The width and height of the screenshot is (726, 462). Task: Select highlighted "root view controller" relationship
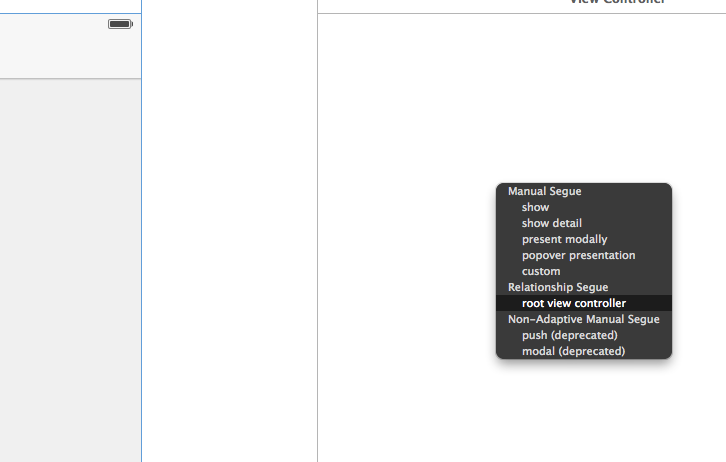573,303
